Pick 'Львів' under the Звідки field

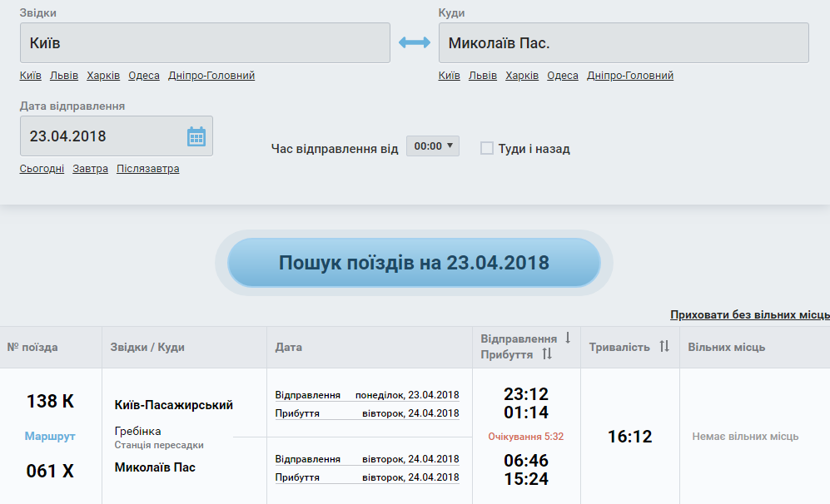pos(64,76)
